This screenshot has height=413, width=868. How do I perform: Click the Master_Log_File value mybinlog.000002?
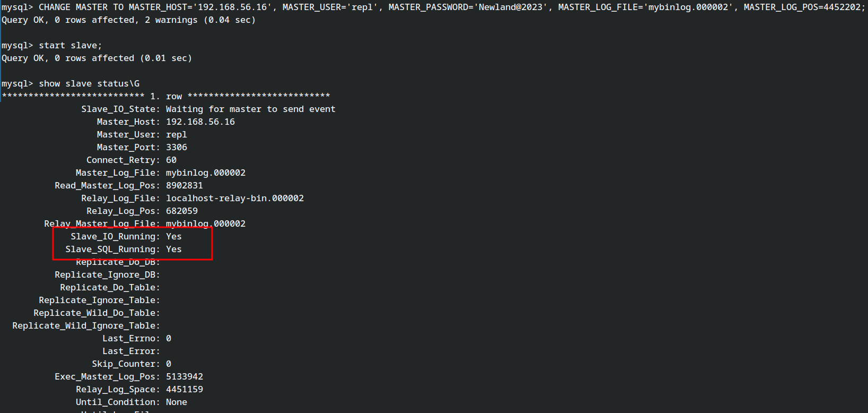pos(206,173)
